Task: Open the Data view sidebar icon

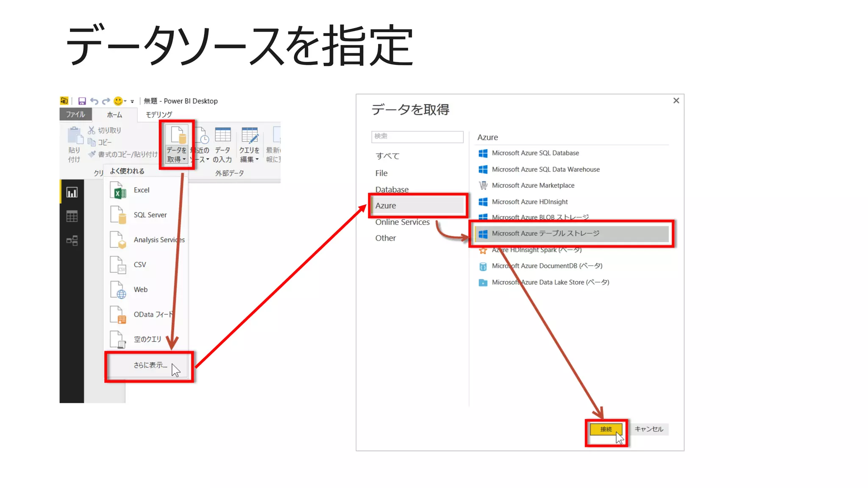Action: 72,216
